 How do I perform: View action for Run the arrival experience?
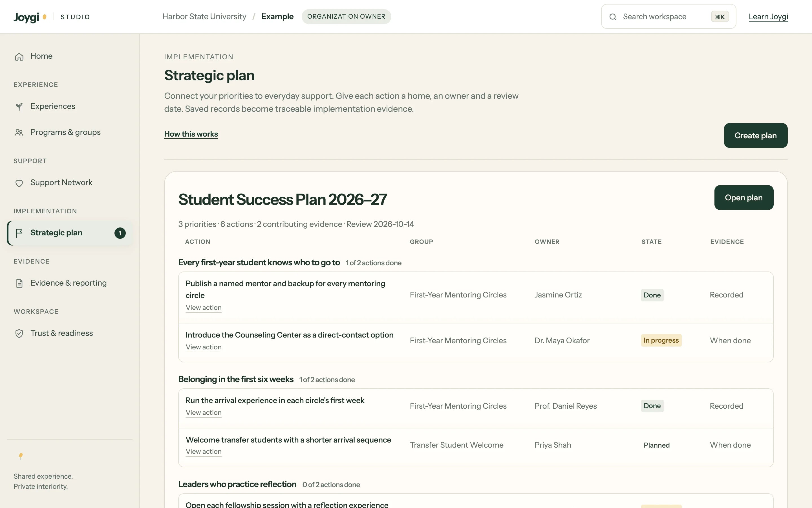coord(204,413)
